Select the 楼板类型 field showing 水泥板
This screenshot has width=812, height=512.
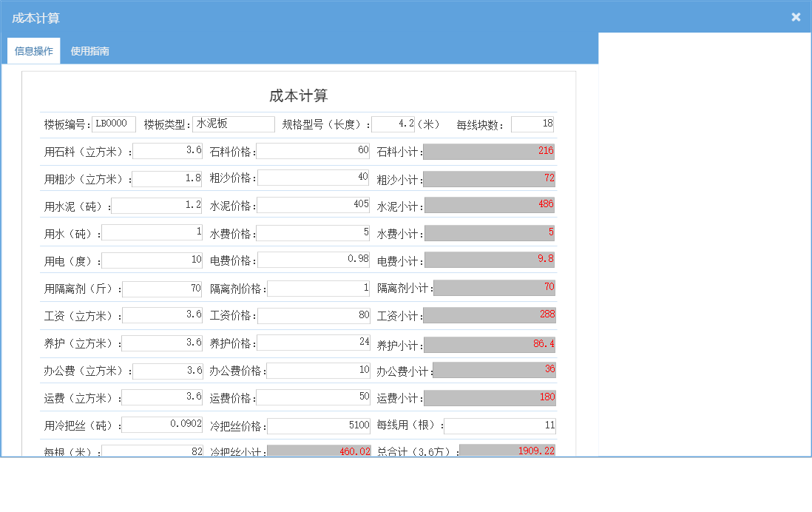tap(234, 124)
